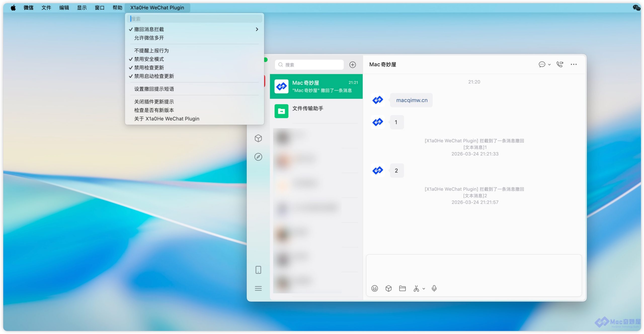This screenshot has width=644, height=334.
Task: Click the phone icon in sidebar
Action: (x=258, y=270)
